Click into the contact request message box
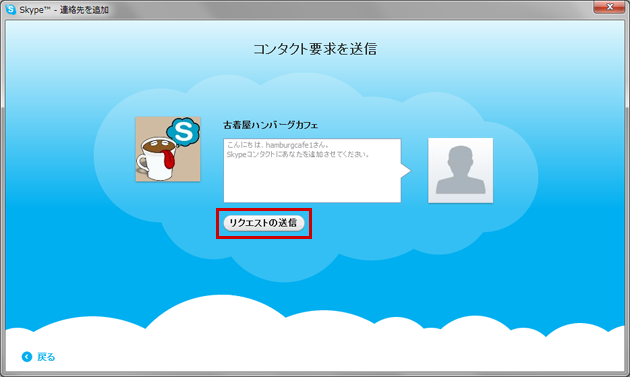The image size is (630, 377). (312, 170)
